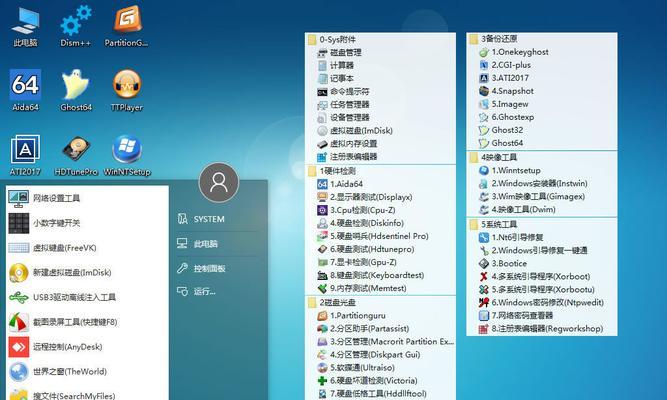Open 1.Winntsetup in 映像工具

tap(542, 171)
